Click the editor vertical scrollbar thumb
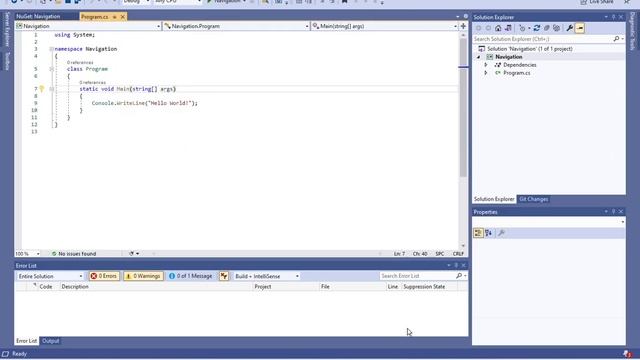Viewport: 640px width, 360px height. point(463,108)
